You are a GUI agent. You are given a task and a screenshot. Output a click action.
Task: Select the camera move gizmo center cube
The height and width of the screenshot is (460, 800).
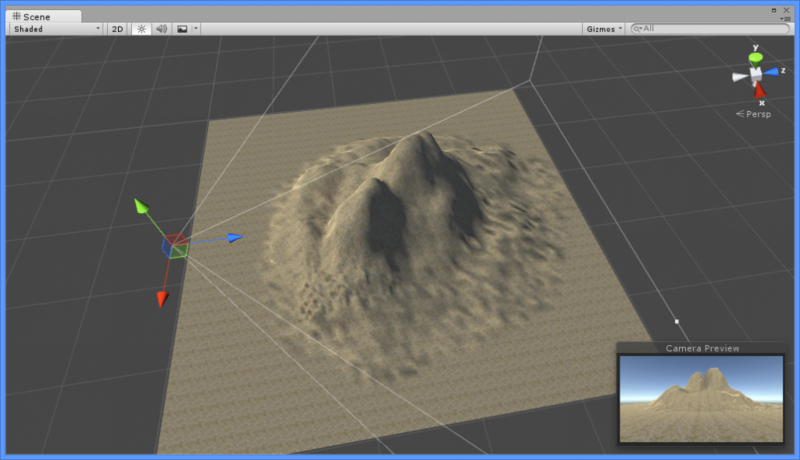pyautogui.click(x=175, y=246)
